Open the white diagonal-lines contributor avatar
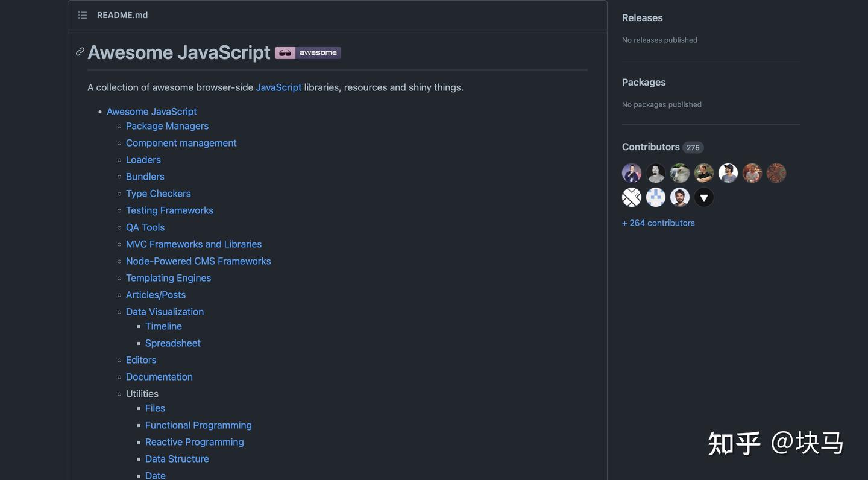 [x=632, y=197]
